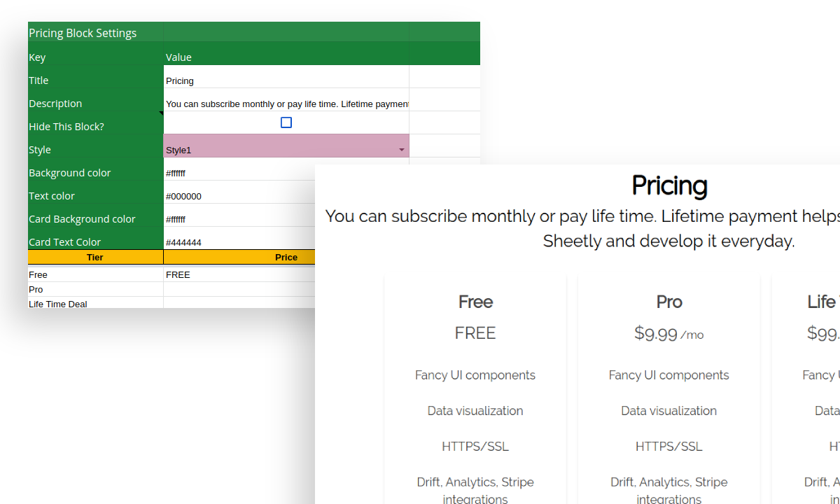Click the 'Free' card title in preview
840x504 pixels.
475,302
